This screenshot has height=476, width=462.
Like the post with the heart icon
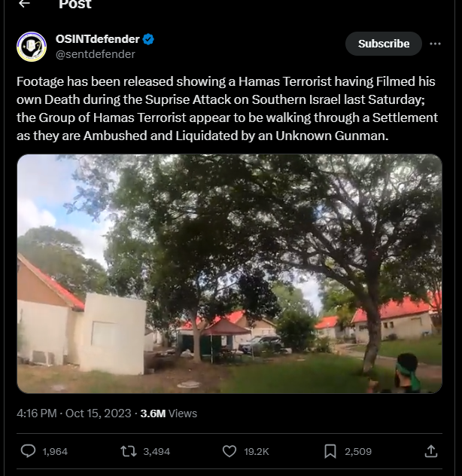click(x=229, y=451)
